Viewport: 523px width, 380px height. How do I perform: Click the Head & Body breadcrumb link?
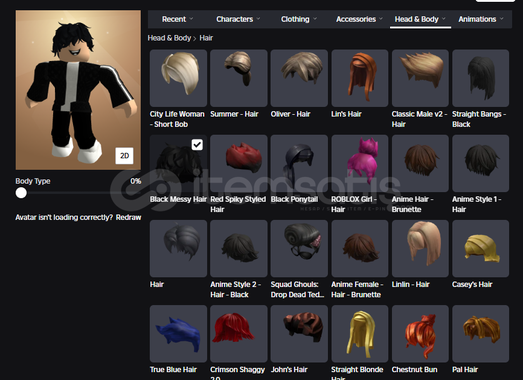pos(169,38)
